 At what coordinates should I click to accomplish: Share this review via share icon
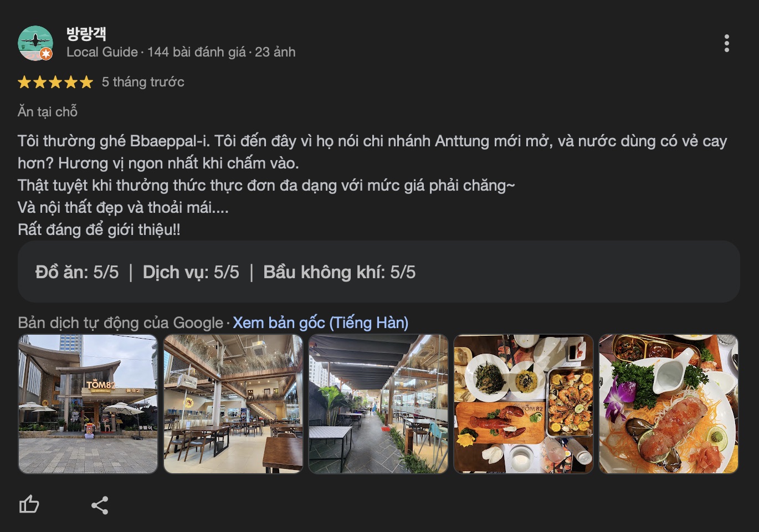point(100,505)
